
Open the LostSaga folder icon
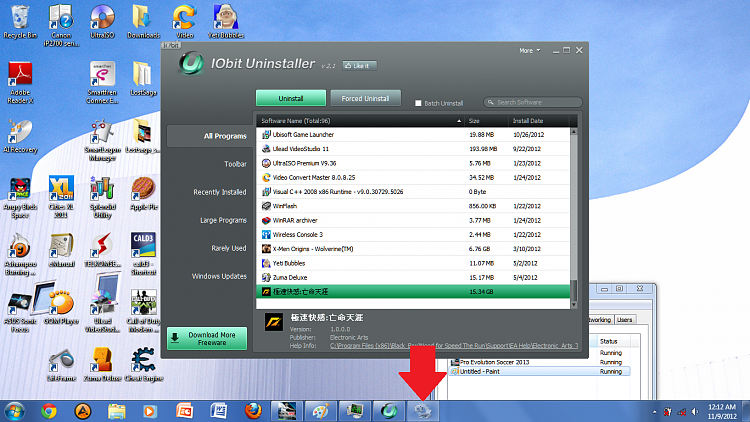[143, 79]
